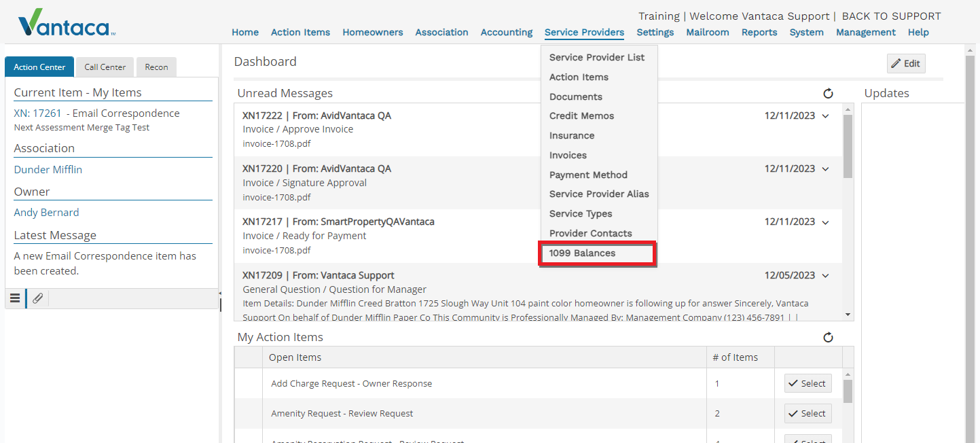Click BACK TO SUPPORT link
The image size is (980, 443).
tap(892, 16)
